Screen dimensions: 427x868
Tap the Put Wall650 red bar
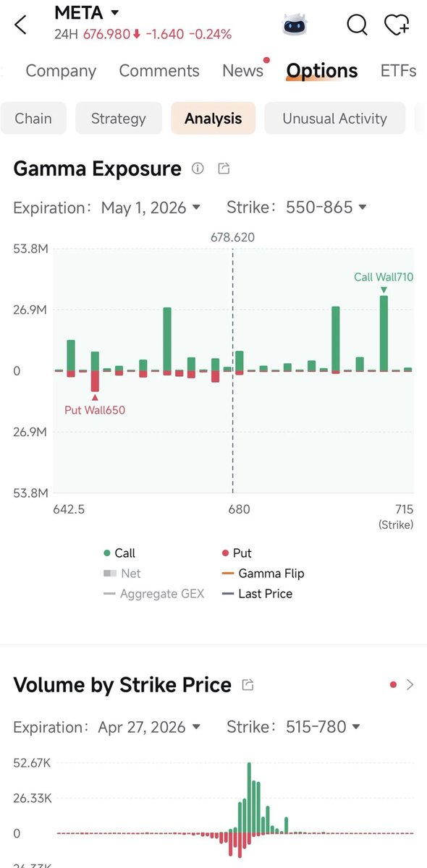point(95,381)
